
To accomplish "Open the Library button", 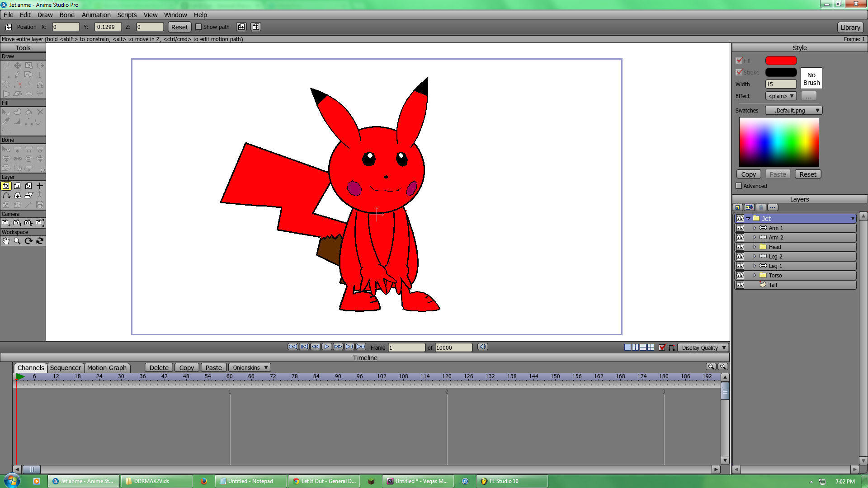I will [x=850, y=28].
